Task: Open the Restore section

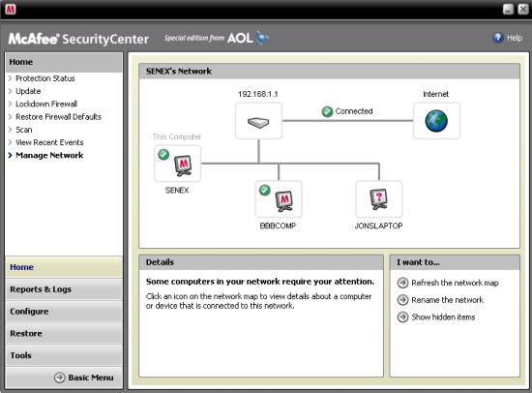Action: (64, 333)
